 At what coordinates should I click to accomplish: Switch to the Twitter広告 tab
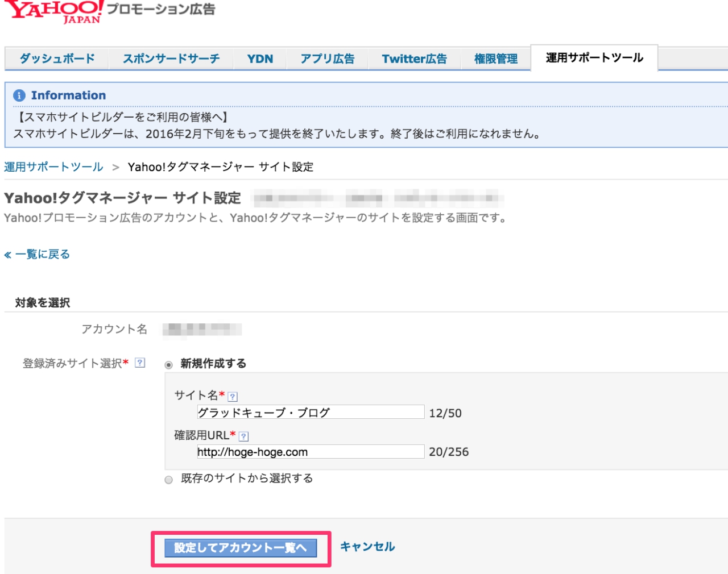click(414, 59)
